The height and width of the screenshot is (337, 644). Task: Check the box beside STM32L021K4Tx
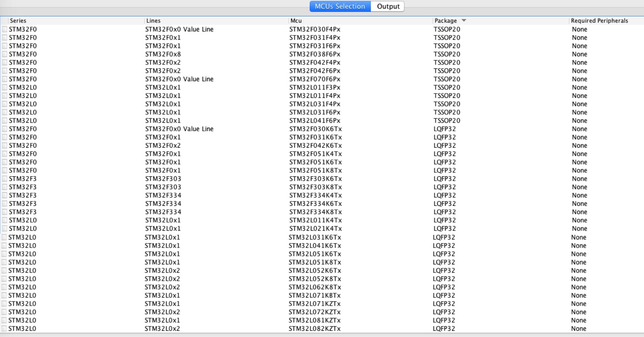click(x=5, y=228)
